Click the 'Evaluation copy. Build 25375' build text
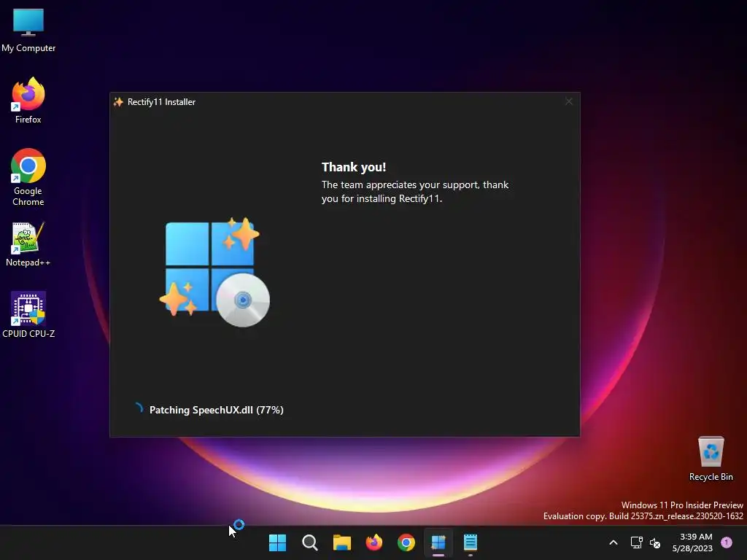 tap(643, 516)
